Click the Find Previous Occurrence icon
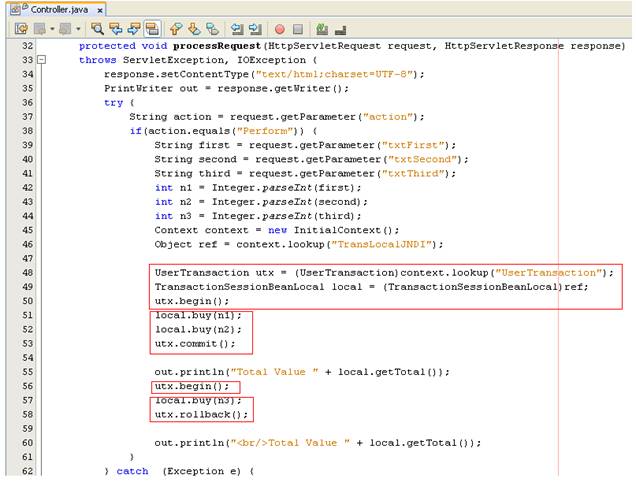636x497 pixels. pos(116,29)
